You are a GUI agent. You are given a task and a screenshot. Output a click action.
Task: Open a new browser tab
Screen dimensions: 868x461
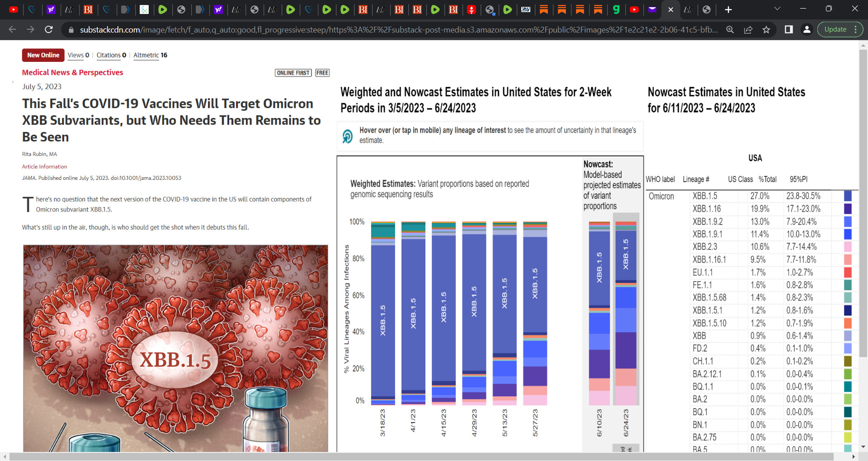[x=728, y=9]
